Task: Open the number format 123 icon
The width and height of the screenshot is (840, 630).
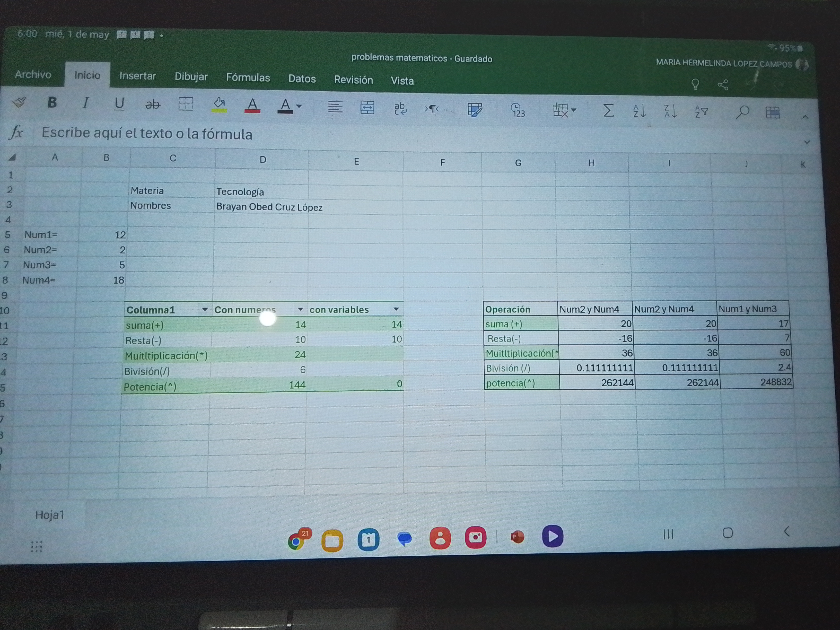Action: coord(518,110)
